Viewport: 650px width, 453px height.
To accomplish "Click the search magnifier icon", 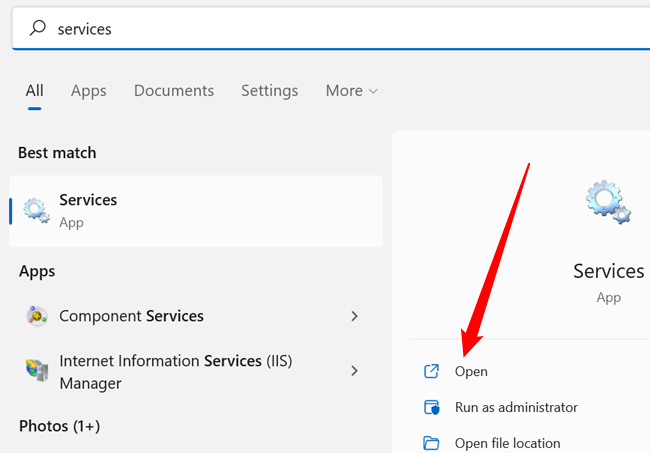I will click(x=38, y=29).
